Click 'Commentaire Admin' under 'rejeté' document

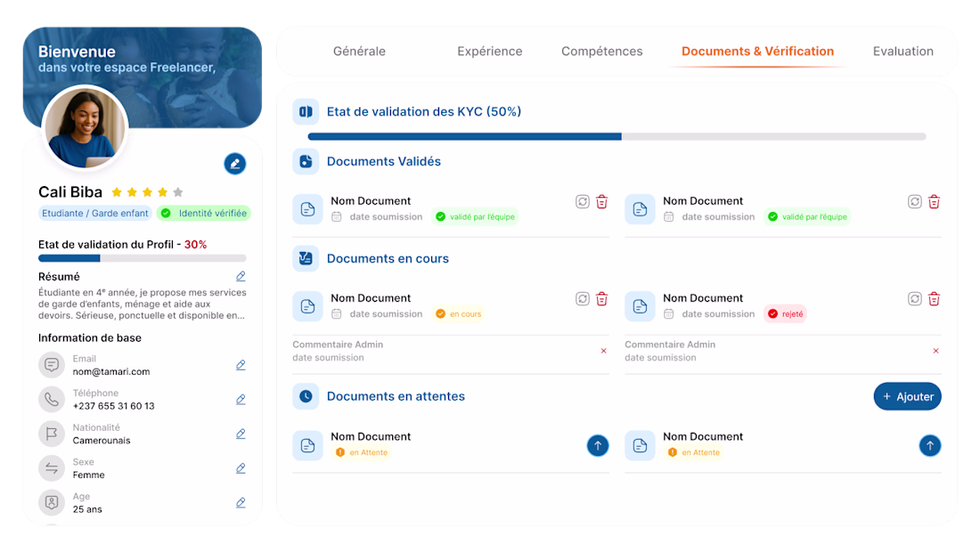[x=670, y=345]
